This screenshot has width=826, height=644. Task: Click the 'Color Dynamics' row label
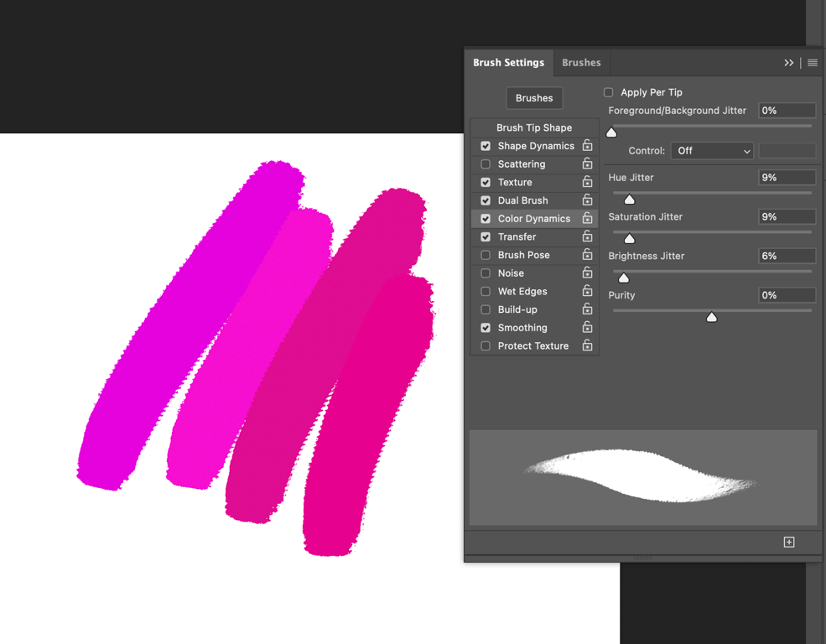click(534, 219)
